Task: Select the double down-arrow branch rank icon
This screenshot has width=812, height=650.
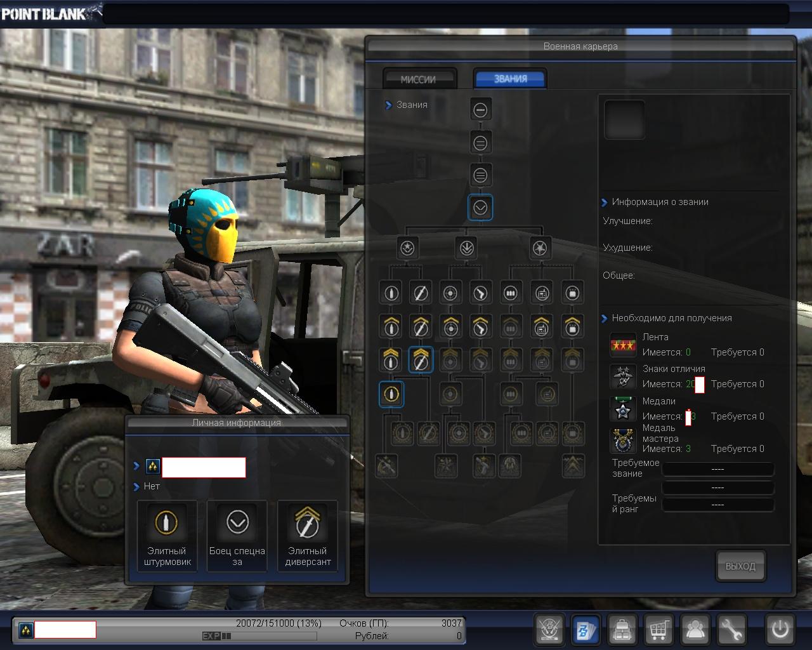Action: (466, 248)
